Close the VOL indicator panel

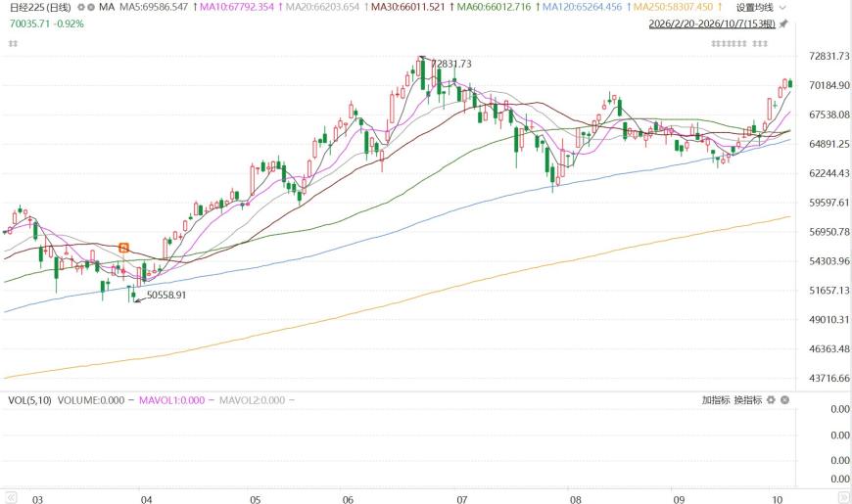coord(784,399)
